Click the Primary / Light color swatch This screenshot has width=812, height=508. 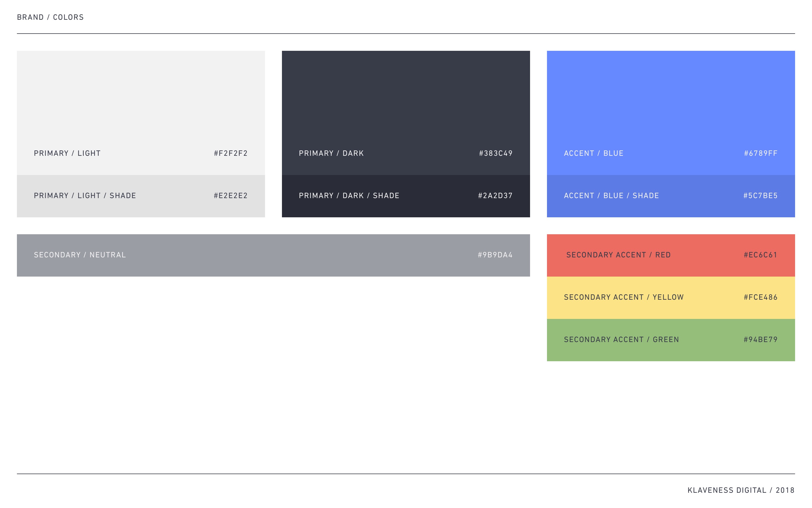(x=141, y=113)
